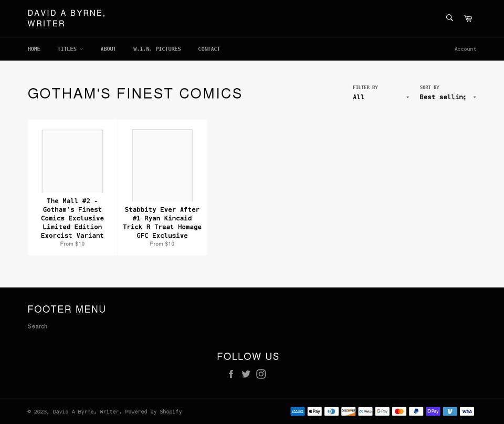Viewport: 504px width, 424px height.
Task: Click the Meta Pay payment icon
Action: 365,411
